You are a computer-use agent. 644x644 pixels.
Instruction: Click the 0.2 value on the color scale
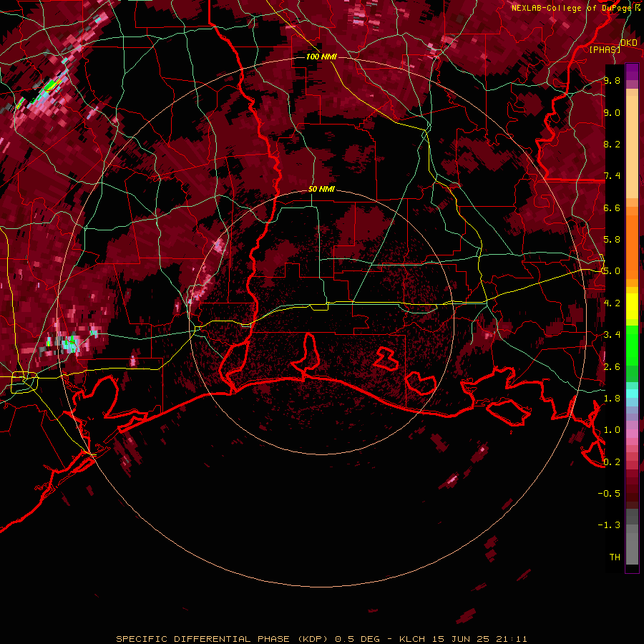612,462
